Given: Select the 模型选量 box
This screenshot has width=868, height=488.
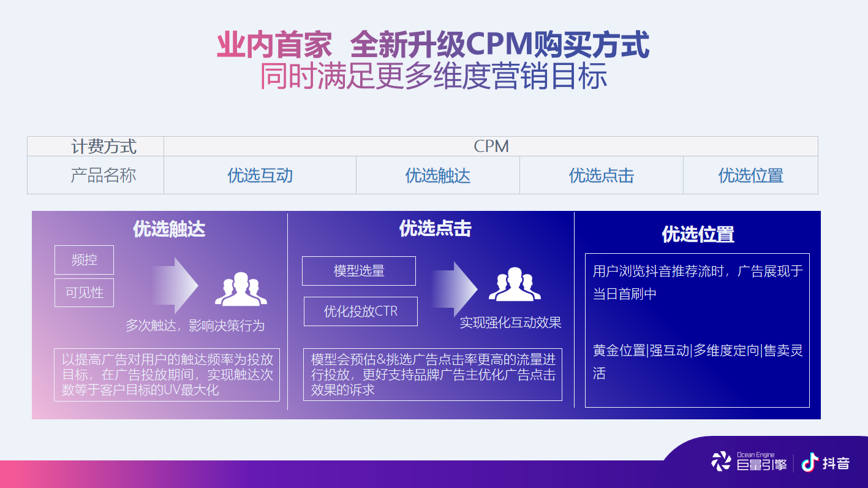Looking at the screenshot, I should (x=359, y=271).
